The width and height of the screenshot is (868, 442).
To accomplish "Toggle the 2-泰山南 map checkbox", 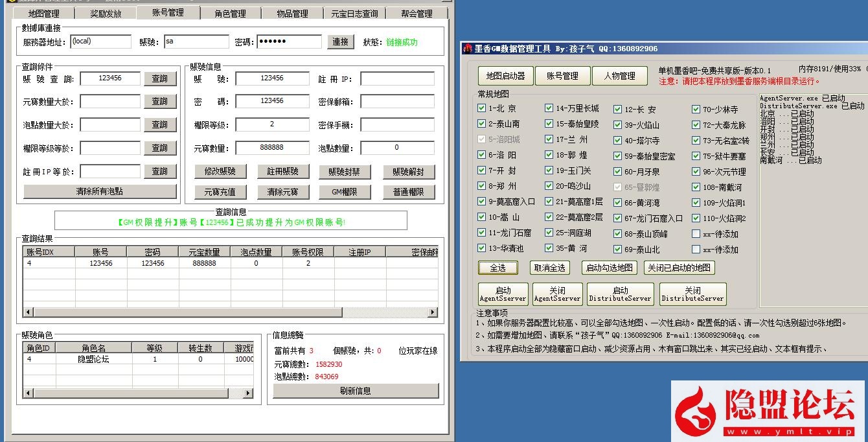I will click(482, 124).
